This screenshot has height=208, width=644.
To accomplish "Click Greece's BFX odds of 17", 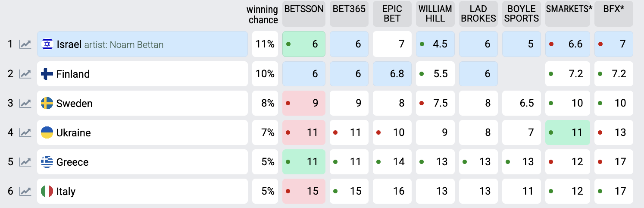I will (614, 162).
